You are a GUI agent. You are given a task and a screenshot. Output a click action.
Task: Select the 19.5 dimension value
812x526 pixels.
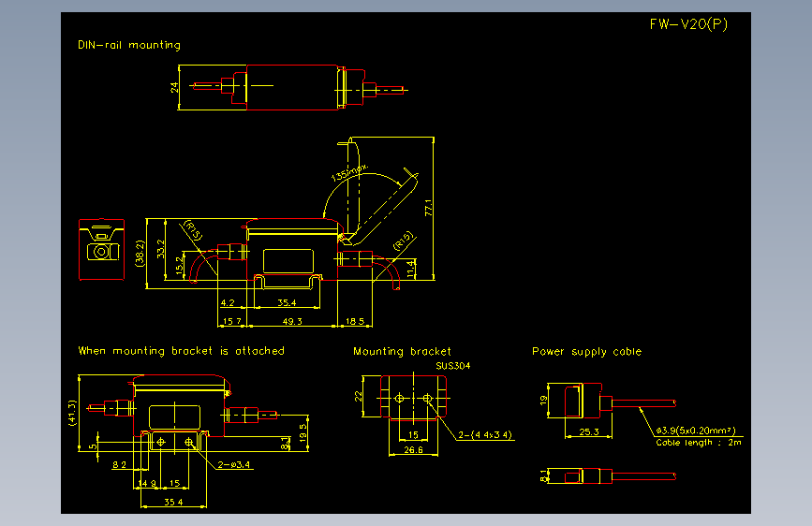tap(303, 432)
